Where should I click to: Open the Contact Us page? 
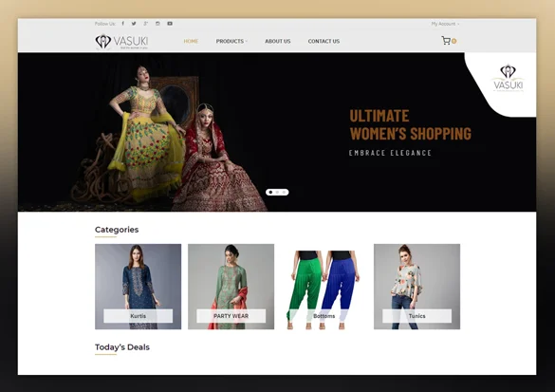[324, 41]
